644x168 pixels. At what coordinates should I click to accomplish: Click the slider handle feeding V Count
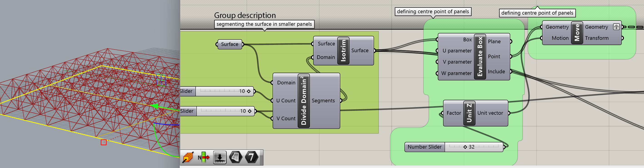tap(250, 111)
